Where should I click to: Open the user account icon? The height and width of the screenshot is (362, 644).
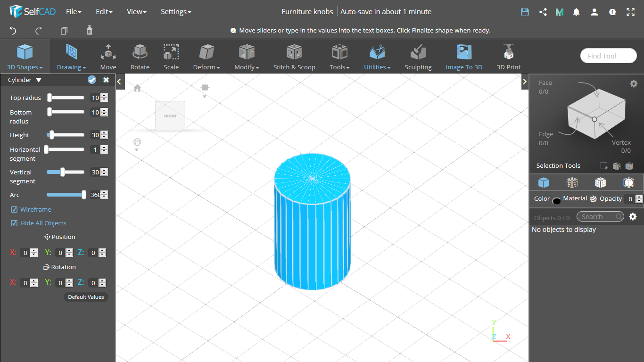tap(594, 12)
